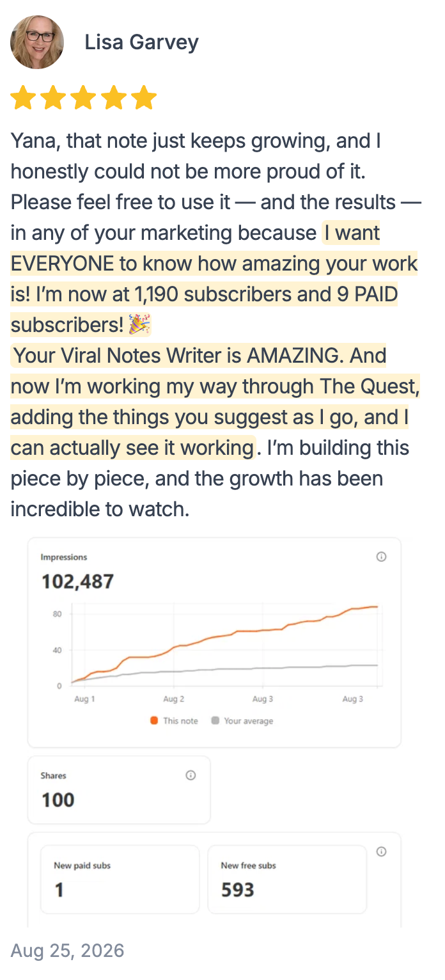The image size is (445, 980).
Task: Click the gray Your average legend marker
Action: (x=215, y=720)
